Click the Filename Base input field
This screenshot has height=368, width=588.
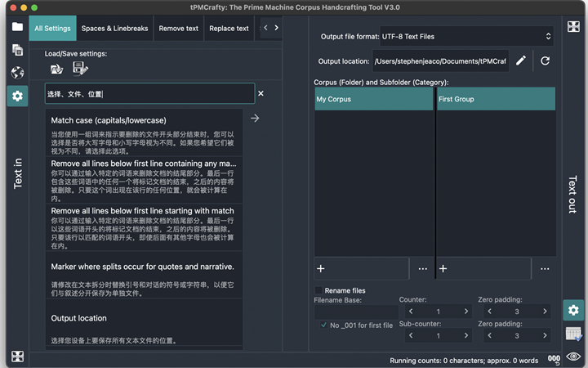[356, 312]
